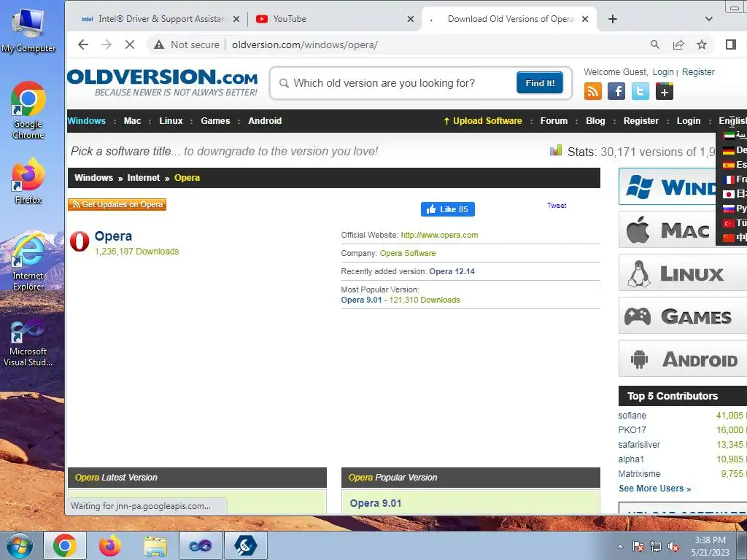Click the taskbar clock showing 3:38 PM

(710, 546)
